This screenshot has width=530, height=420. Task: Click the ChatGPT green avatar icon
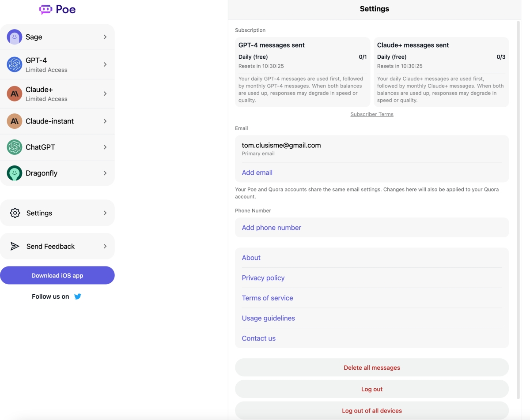click(x=15, y=147)
